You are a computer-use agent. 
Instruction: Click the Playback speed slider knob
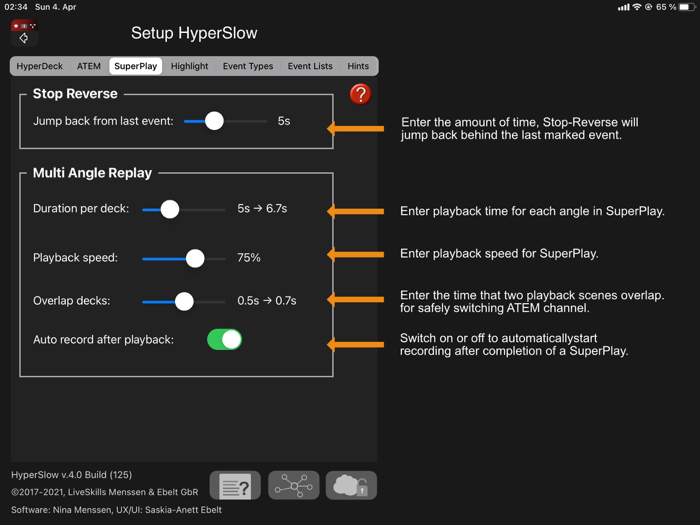tap(195, 258)
